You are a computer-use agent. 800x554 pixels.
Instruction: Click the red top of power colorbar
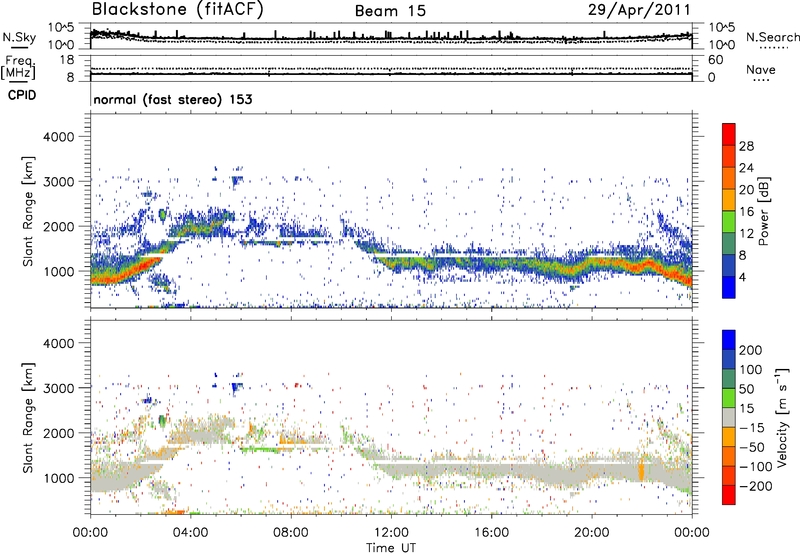[729, 132]
